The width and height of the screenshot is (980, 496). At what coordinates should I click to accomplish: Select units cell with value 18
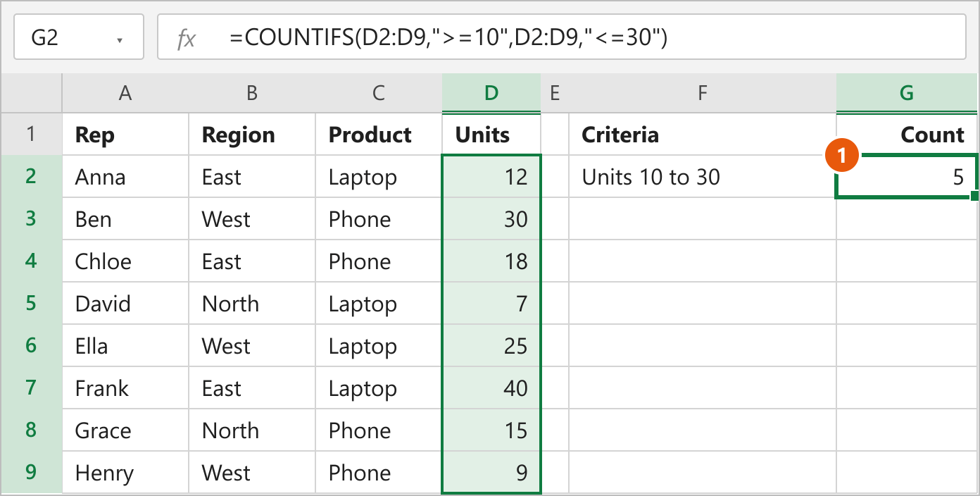[x=491, y=261]
